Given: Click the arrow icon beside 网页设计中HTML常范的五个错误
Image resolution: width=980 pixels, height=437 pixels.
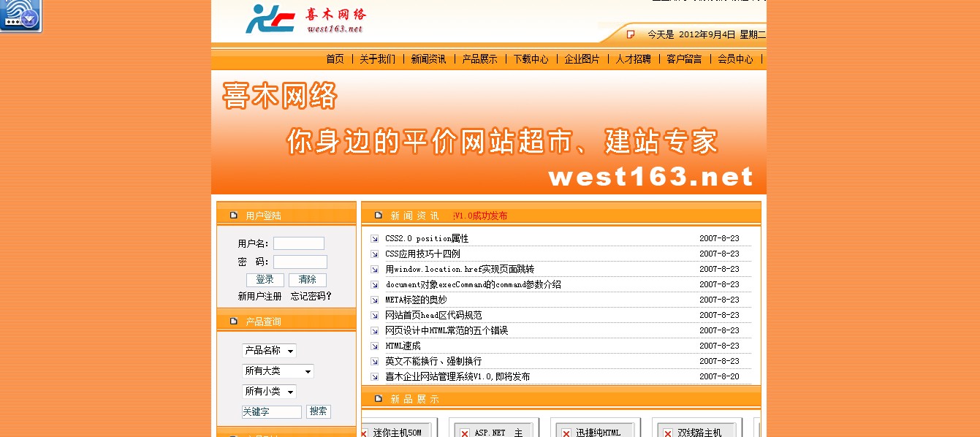Looking at the screenshot, I should [374, 331].
